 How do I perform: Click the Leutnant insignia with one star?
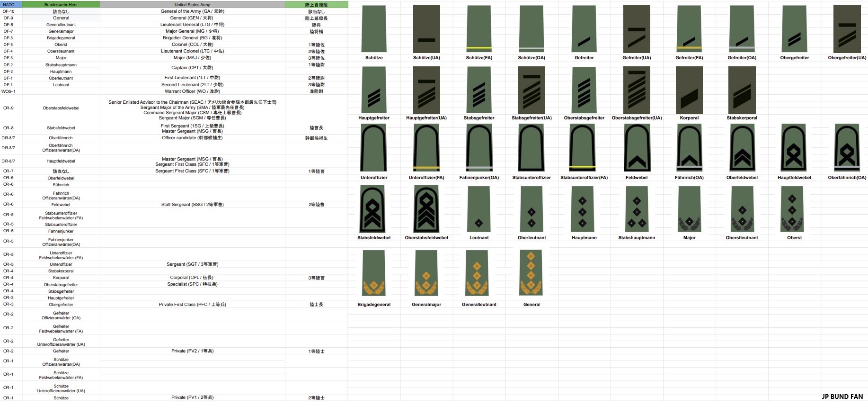pos(479,209)
